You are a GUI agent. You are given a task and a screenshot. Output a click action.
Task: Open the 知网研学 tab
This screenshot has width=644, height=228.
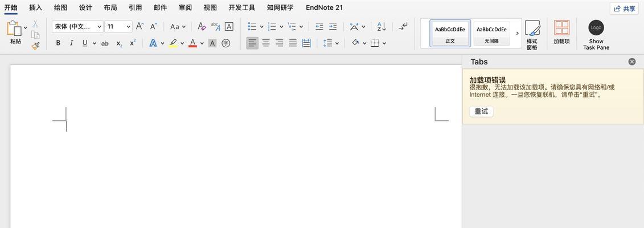pyautogui.click(x=280, y=7)
